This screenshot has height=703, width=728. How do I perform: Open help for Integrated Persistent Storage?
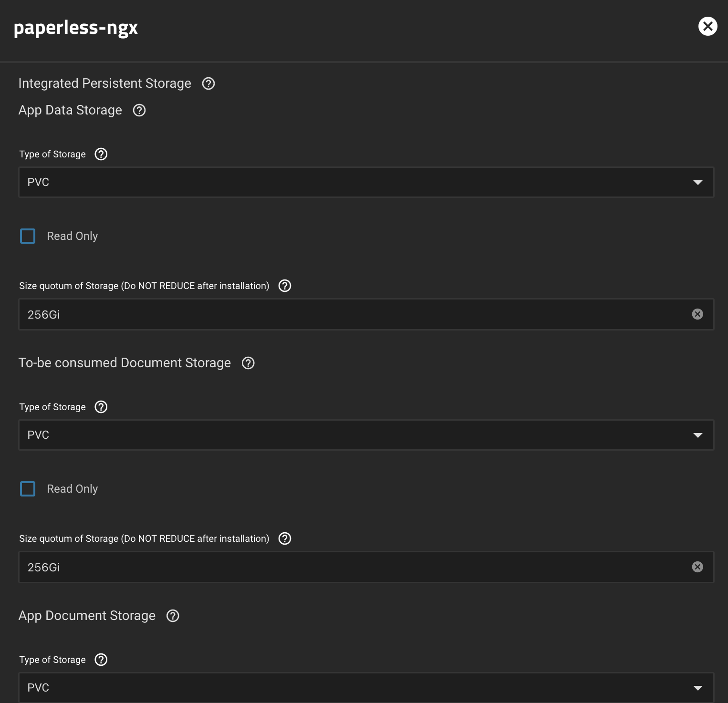(x=208, y=83)
